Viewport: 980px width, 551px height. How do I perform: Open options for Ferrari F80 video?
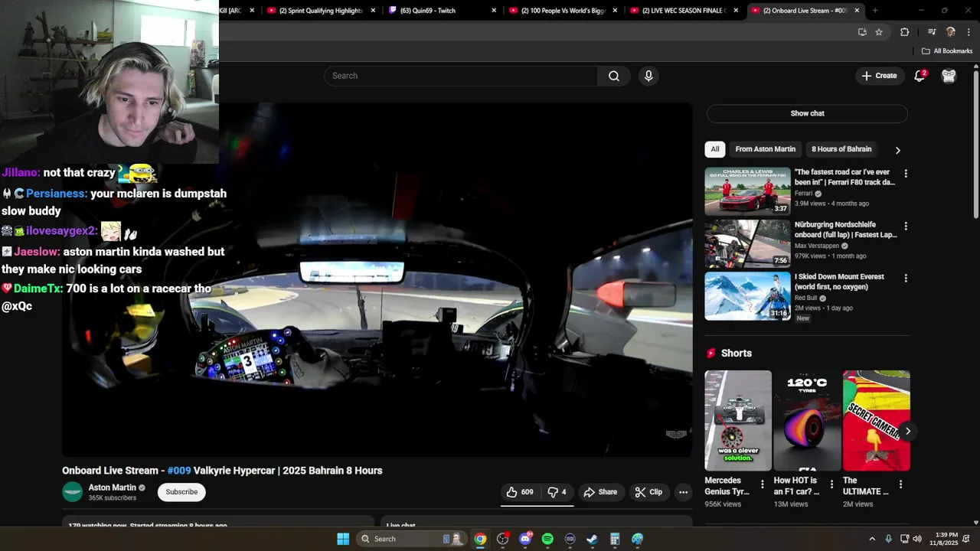pyautogui.click(x=906, y=174)
